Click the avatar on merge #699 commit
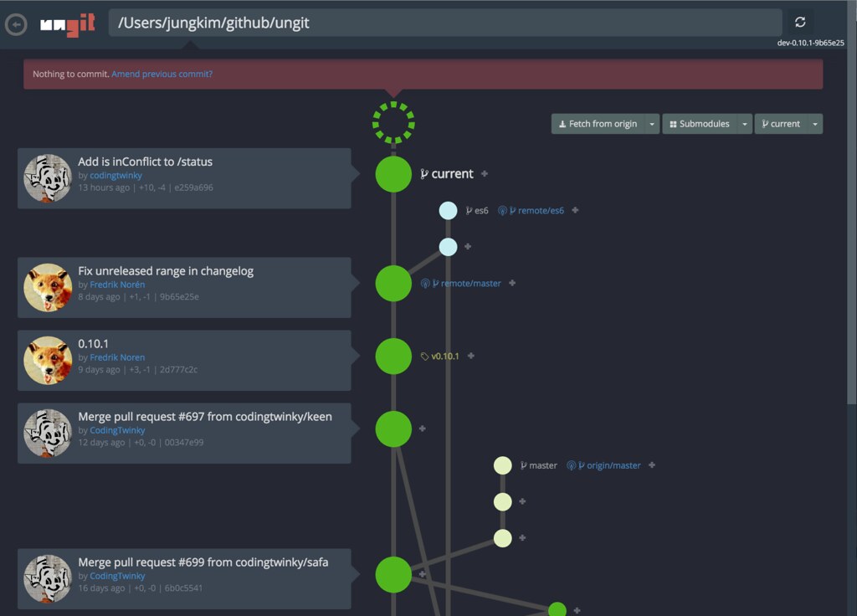 [x=48, y=579]
